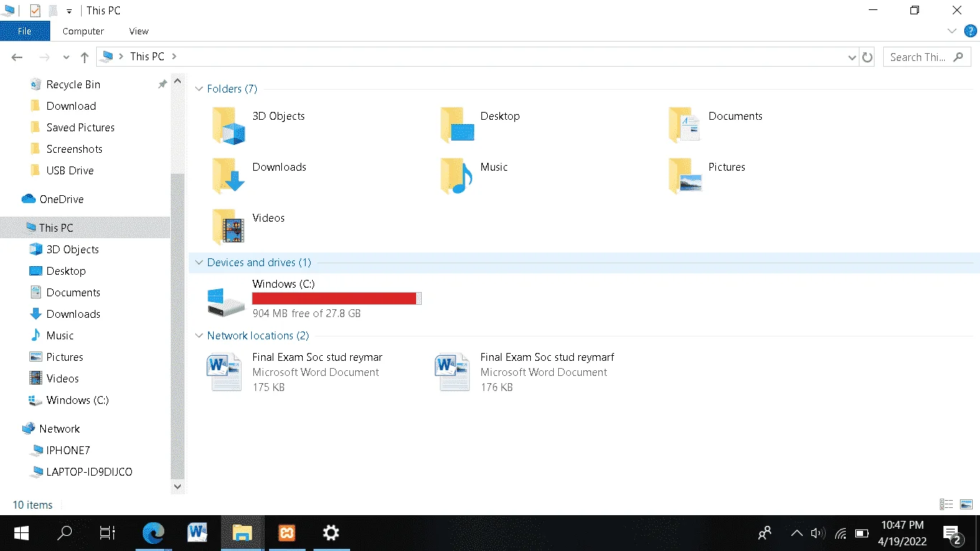Open Settings gear from the taskbar
This screenshot has width=980, height=551.
click(x=331, y=533)
